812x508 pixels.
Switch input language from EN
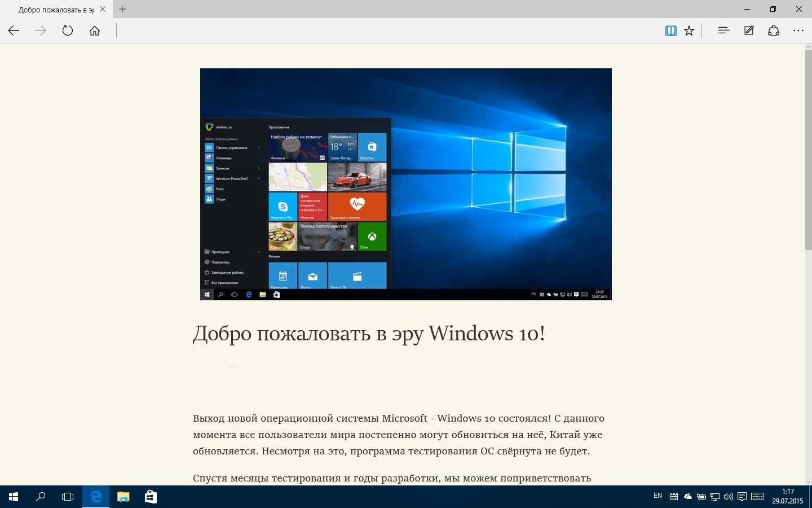[x=657, y=496]
